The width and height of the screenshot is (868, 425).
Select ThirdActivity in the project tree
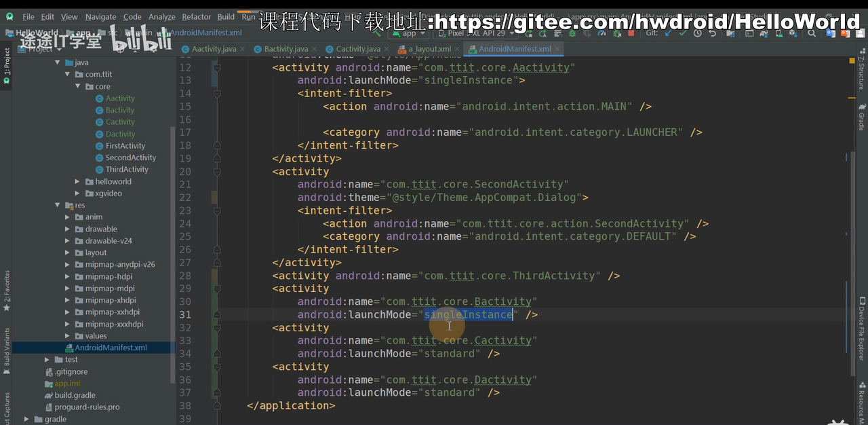pyautogui.click(x=127, y=170)
